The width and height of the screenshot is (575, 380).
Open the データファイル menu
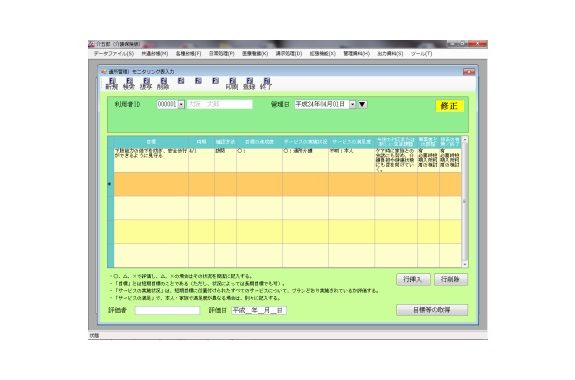[114, 54]
